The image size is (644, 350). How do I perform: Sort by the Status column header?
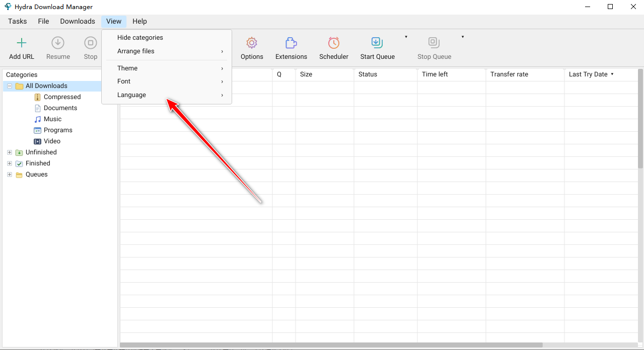386,74
